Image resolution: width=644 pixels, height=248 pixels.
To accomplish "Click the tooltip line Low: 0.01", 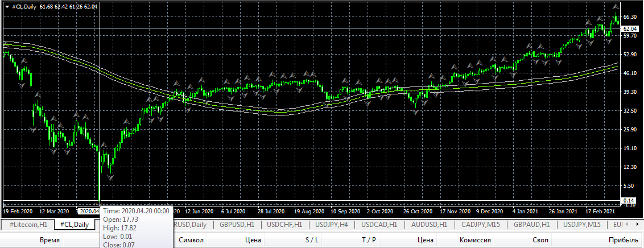I will tap(118, 237).
